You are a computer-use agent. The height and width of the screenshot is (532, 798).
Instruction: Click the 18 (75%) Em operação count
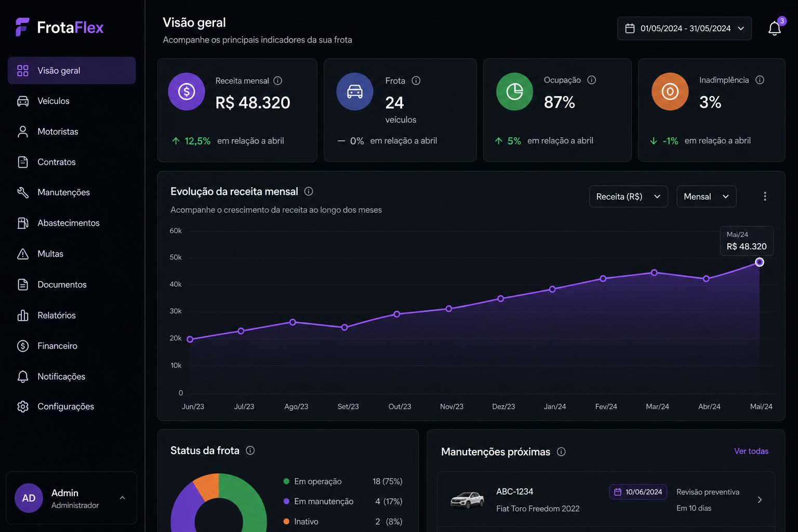click(x=388, y=481)
